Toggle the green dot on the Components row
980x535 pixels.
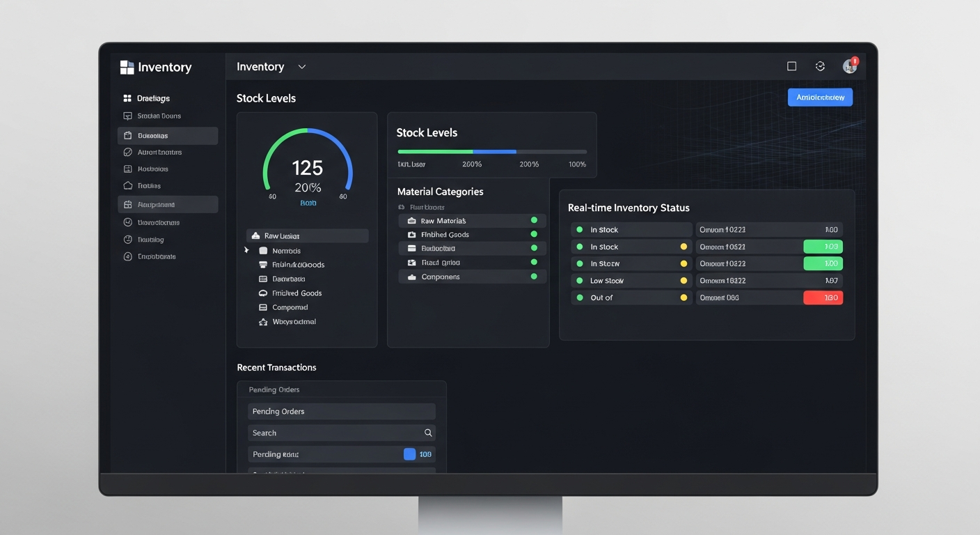click(x=534, y=277)
